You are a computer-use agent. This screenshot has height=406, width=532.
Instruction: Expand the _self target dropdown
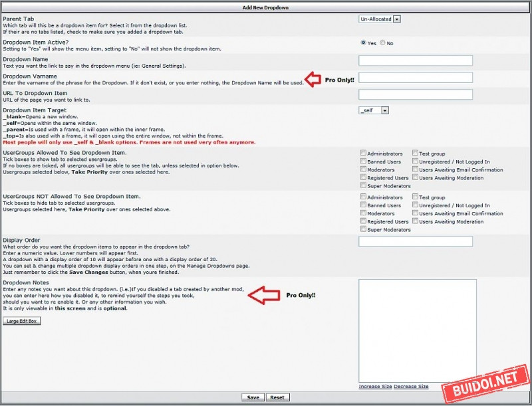coord(373,111)
